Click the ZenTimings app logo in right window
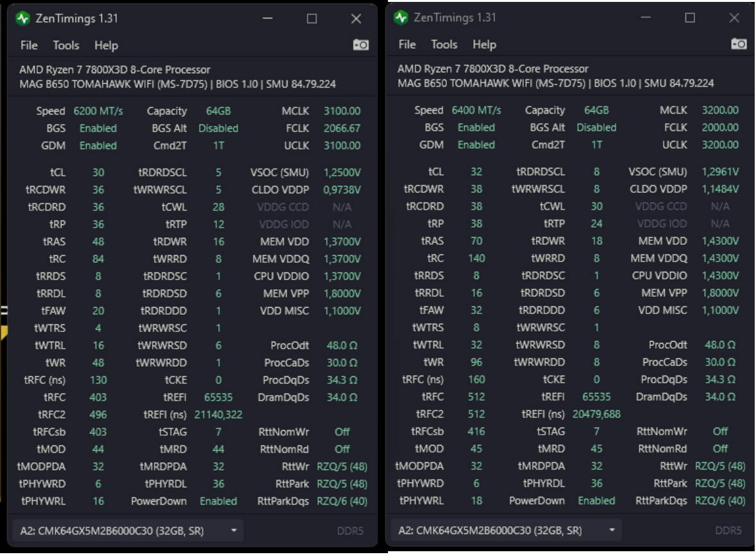The height and width of the screenshot is (557, 756). pos(401,18)
